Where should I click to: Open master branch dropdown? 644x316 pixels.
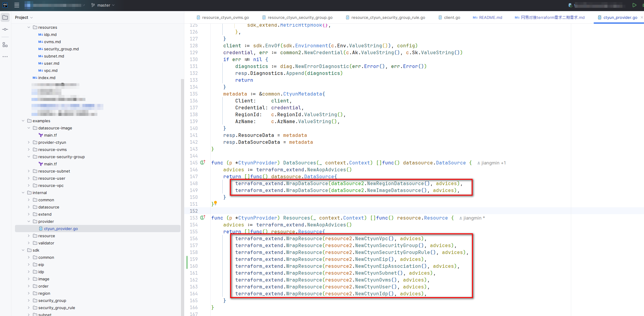103,5
